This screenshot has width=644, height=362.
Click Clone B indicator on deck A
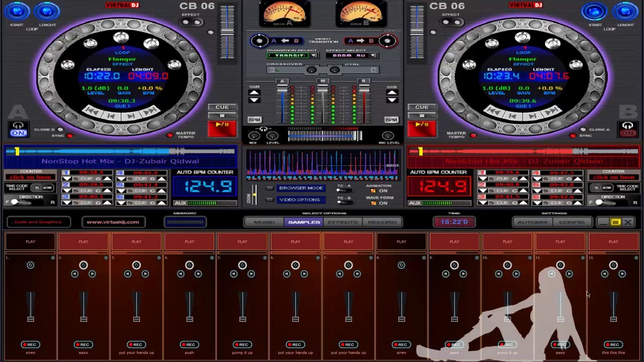[x=60, y=129]
